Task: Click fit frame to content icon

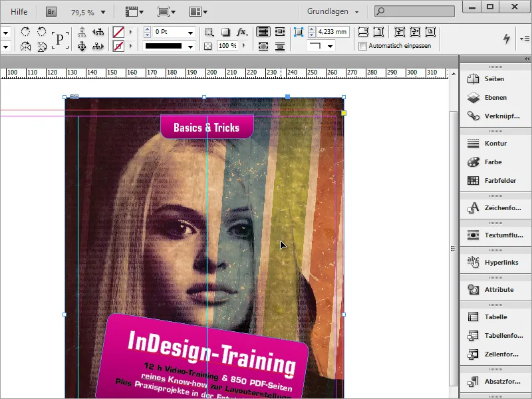Action: (x=415, y=32)
